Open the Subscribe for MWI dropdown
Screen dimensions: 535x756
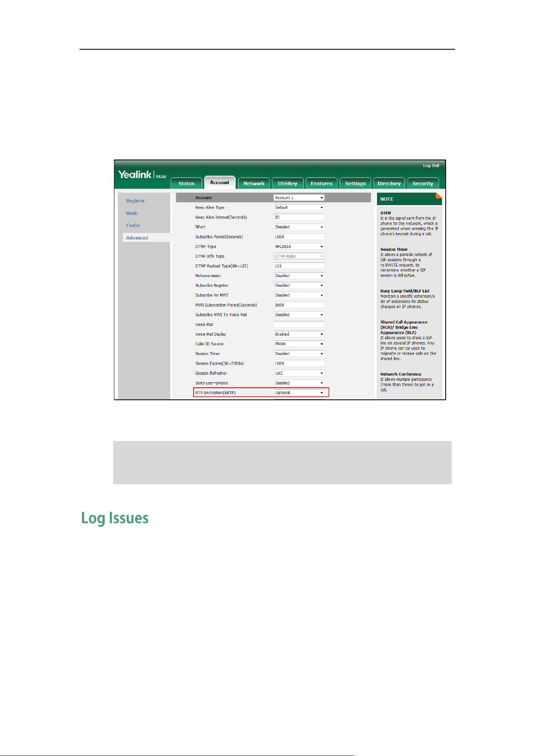[299, 295]
